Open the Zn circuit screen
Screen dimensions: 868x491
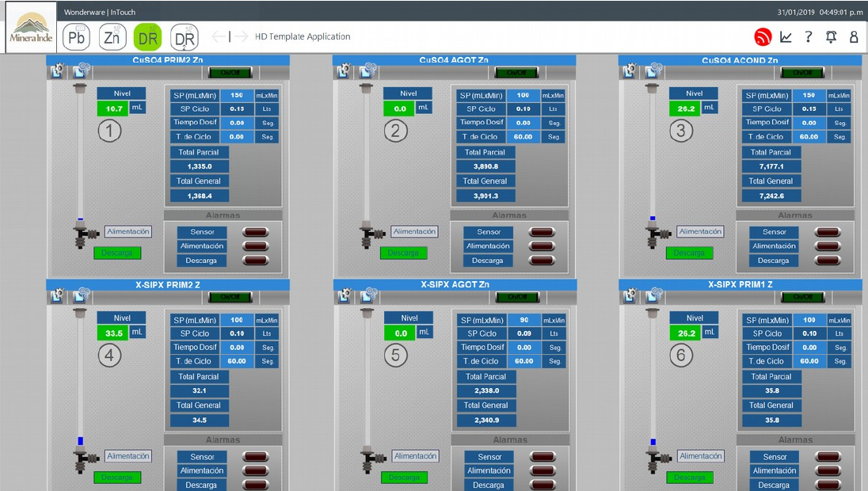pyautogui.click(x=112, y=37)
